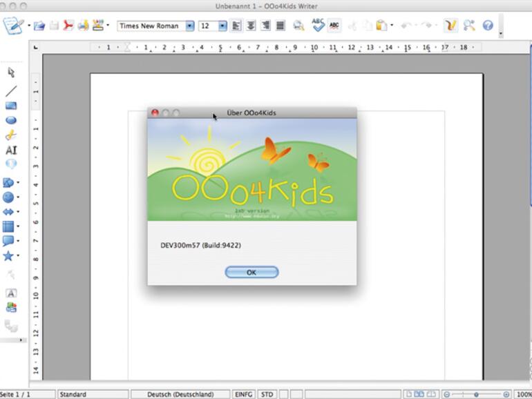532x399 pixels.
Task: Run spelling and grammar check icon
Action: click(x=319, y=25)
